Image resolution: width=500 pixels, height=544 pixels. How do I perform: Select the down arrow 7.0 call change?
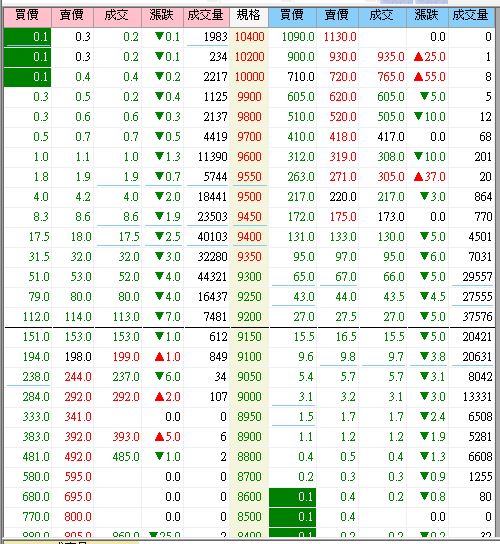[x=168, y=317]
